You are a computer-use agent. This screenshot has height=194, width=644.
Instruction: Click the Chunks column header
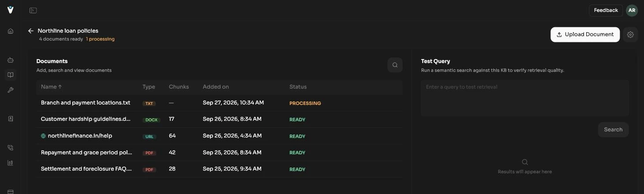179,87
